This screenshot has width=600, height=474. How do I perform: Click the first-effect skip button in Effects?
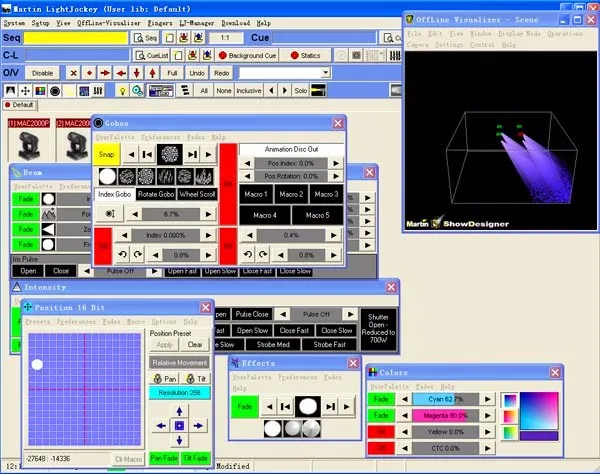coord(285,407)
